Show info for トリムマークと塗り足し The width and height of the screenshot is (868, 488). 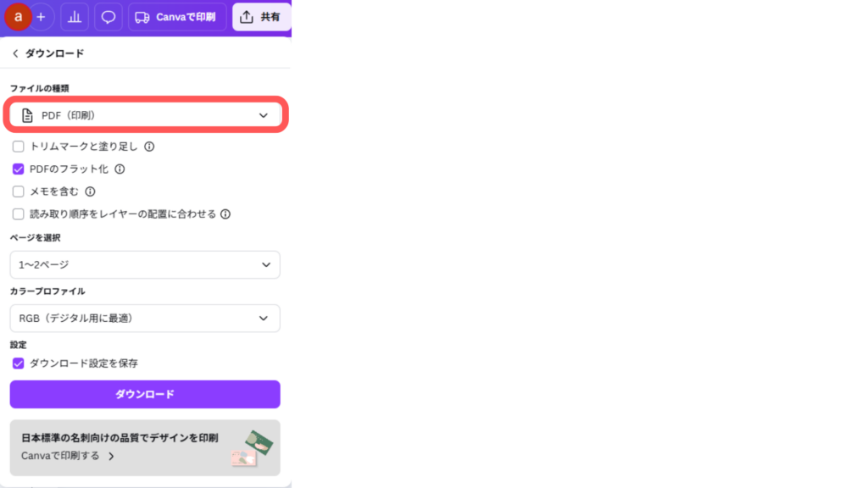(149, 147)
